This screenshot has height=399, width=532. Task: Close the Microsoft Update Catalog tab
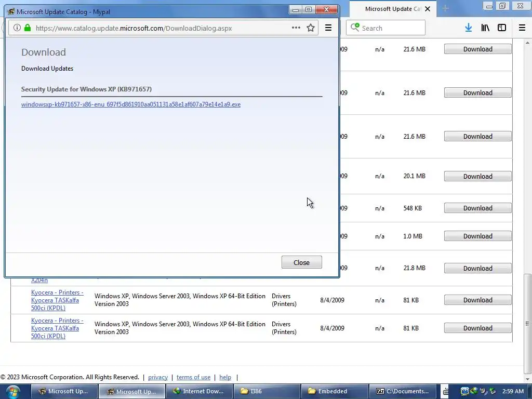tap(428, 9)
